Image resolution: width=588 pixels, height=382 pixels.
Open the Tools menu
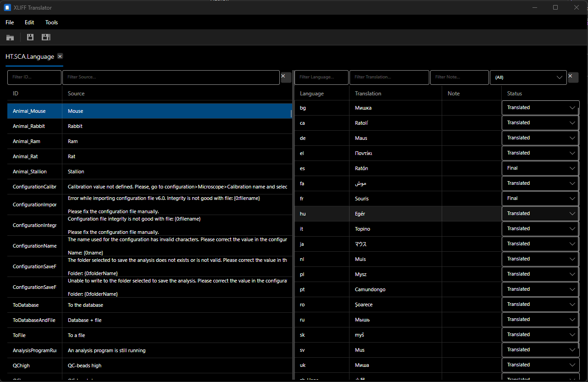[51, 22]
